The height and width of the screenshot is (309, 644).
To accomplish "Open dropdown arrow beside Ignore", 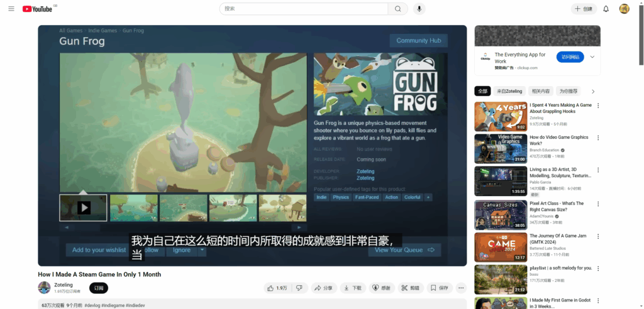I will 202,250.
